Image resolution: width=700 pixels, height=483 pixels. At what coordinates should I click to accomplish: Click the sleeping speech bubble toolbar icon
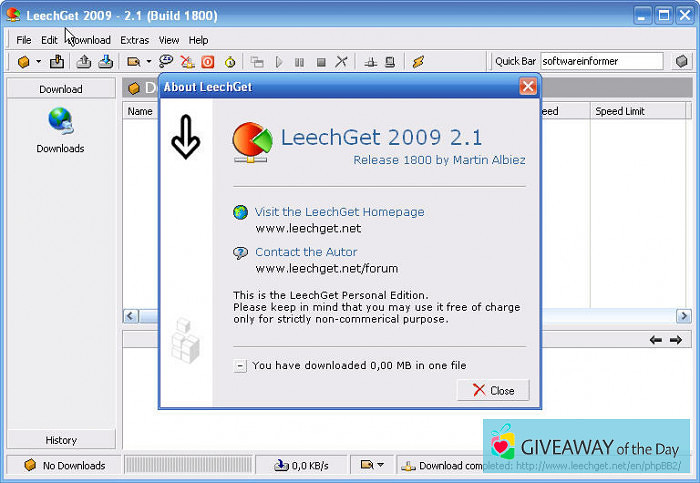[x=166, y=61]
